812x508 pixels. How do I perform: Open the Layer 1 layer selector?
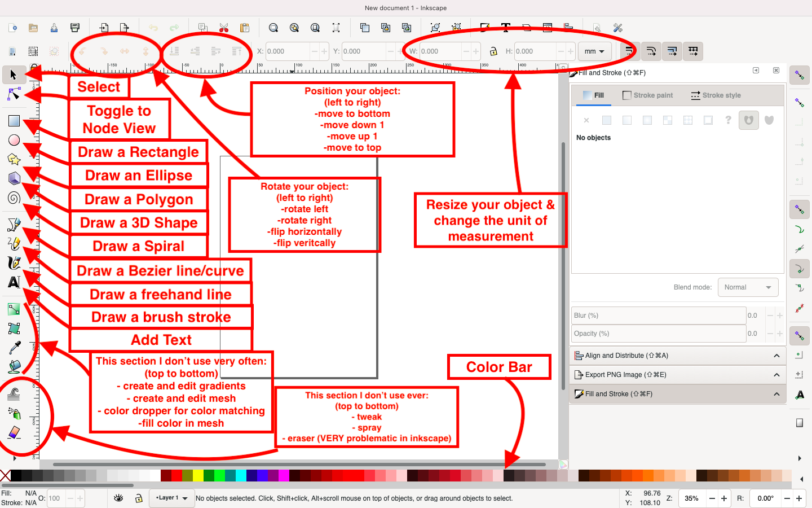pyautogui.click(x=172, y=498)
